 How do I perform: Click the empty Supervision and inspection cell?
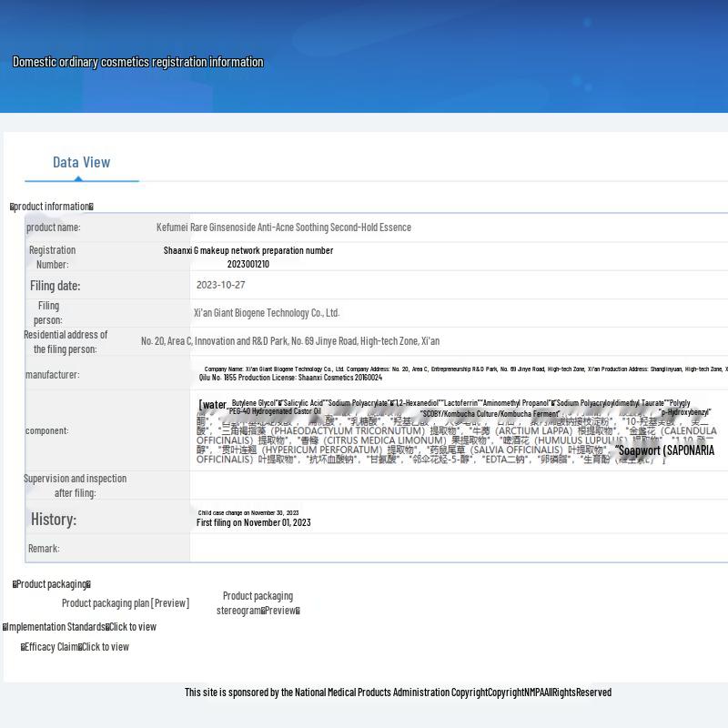[x=455, y=485]
